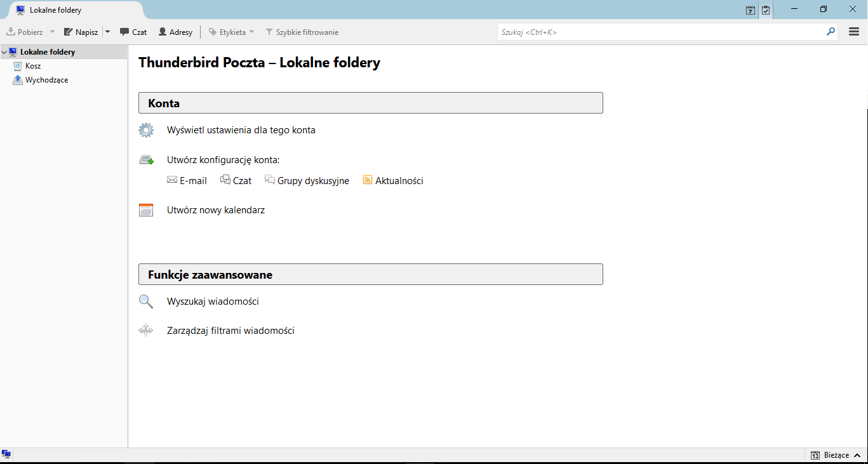Select Lokalne foldery in folder tree
Screen dimensions: 868x464
click(48, 52)
